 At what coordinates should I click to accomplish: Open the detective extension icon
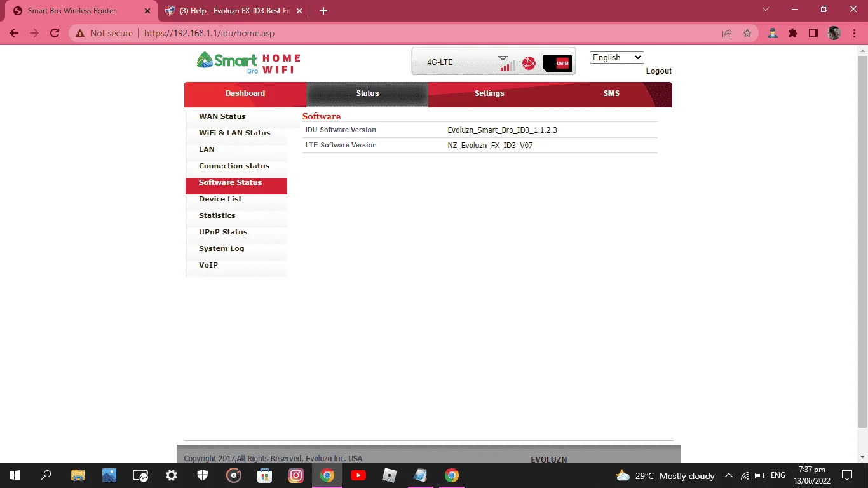coord(773,33)
